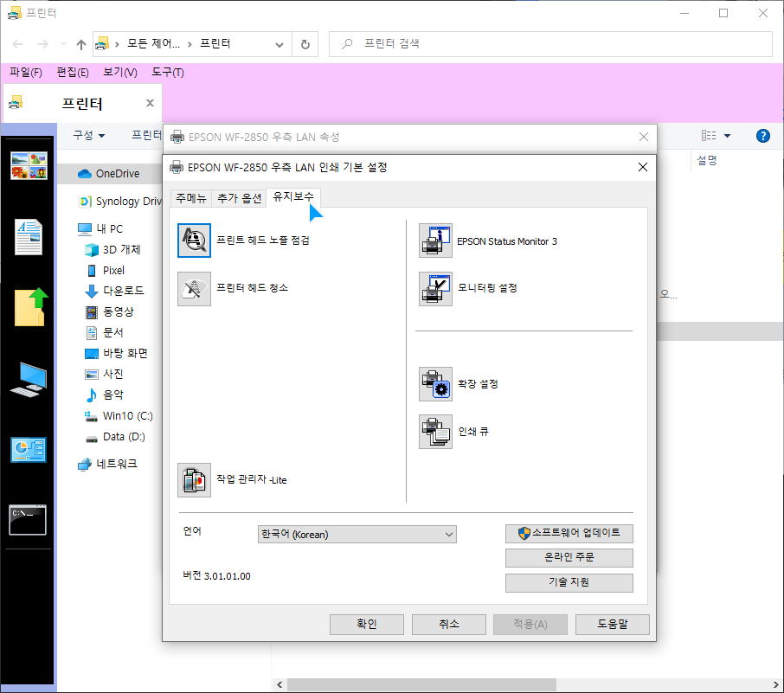The width and height of the screenshot is (784, 693).
Task: Open recent locations dropdown arrow
Action: 63,44
